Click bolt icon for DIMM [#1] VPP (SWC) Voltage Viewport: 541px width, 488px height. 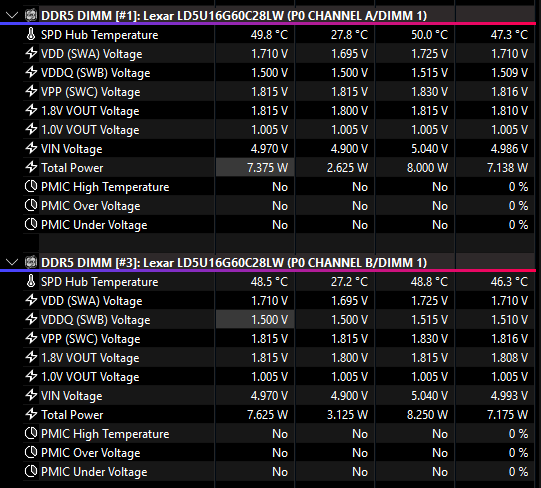pos(31,91)
